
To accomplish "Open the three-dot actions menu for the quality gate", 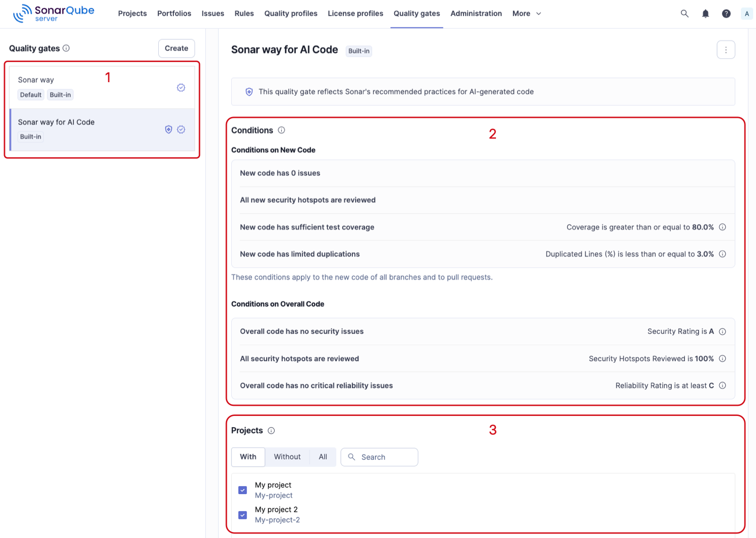I will pyautogui.click(x=726, y=50).
